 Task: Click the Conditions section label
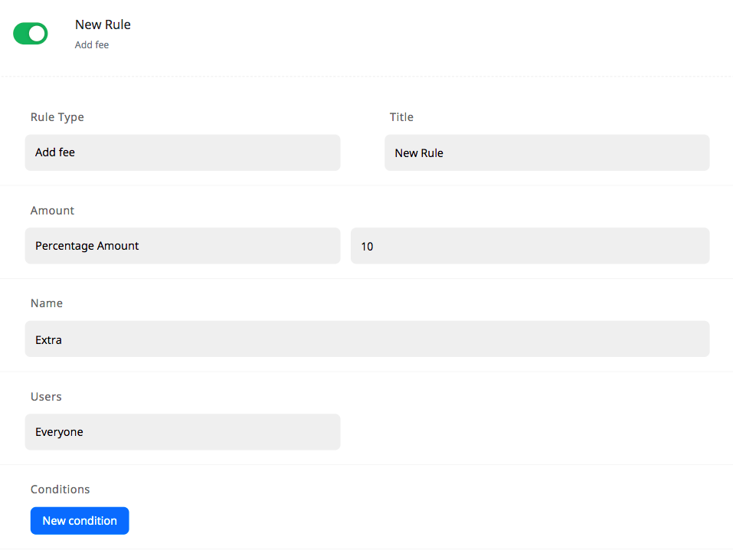pos(61,490)
